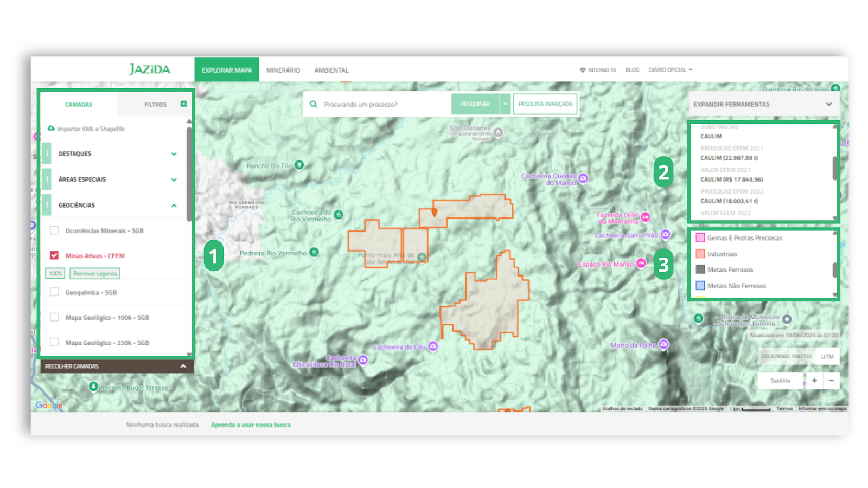Screen dimensions: 868x488
Task: Click the Metais Ferrosos gray swatch
Action: 700,269
